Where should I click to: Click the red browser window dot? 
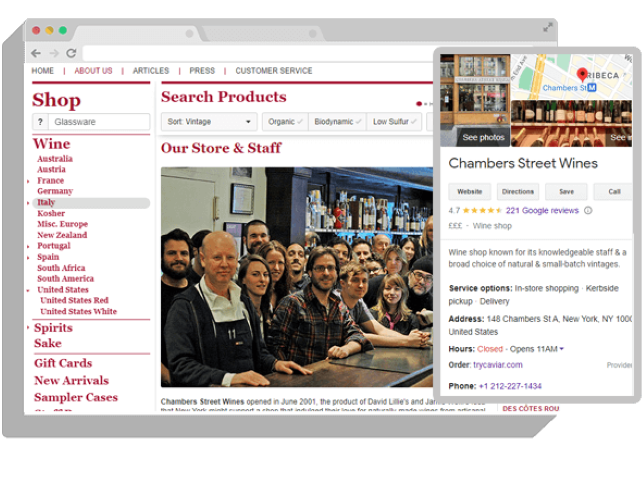[37, 30]
